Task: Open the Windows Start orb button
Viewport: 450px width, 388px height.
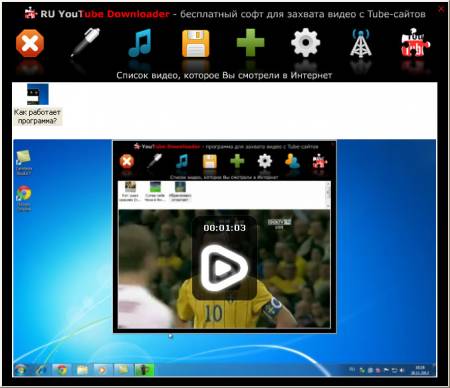Action: [x=20, y=370]
